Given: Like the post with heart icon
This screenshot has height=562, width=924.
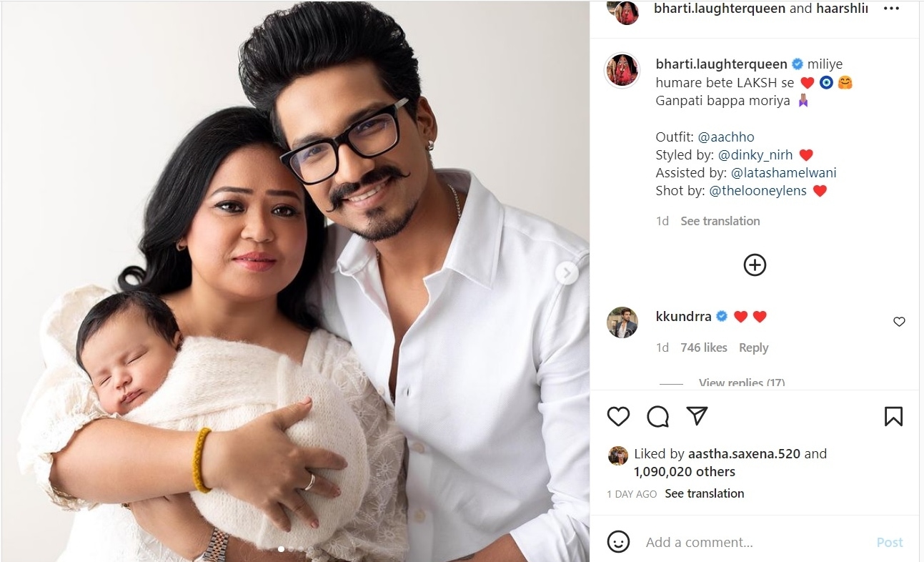Looking at the screenshot, I should click(618, 416).
